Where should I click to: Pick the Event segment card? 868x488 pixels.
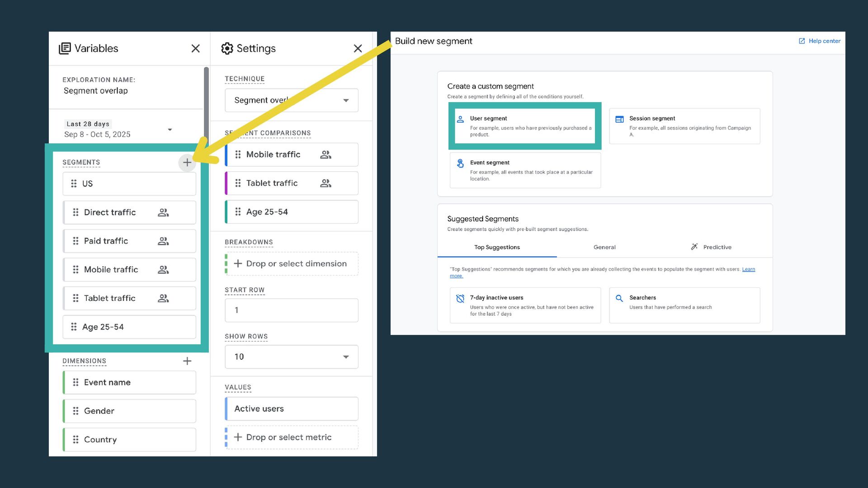tap(525, 170)
